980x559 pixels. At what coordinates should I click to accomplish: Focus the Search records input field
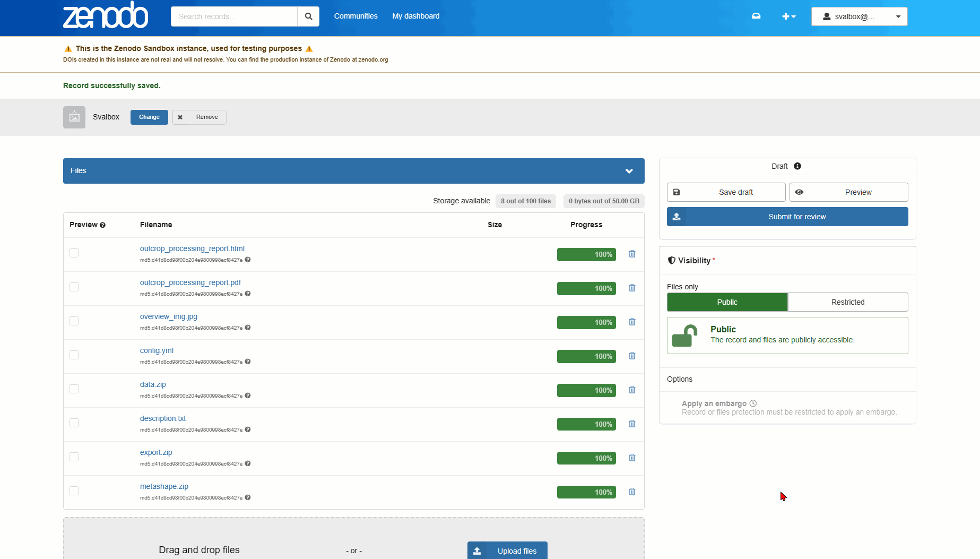click(x=234, y=16)
